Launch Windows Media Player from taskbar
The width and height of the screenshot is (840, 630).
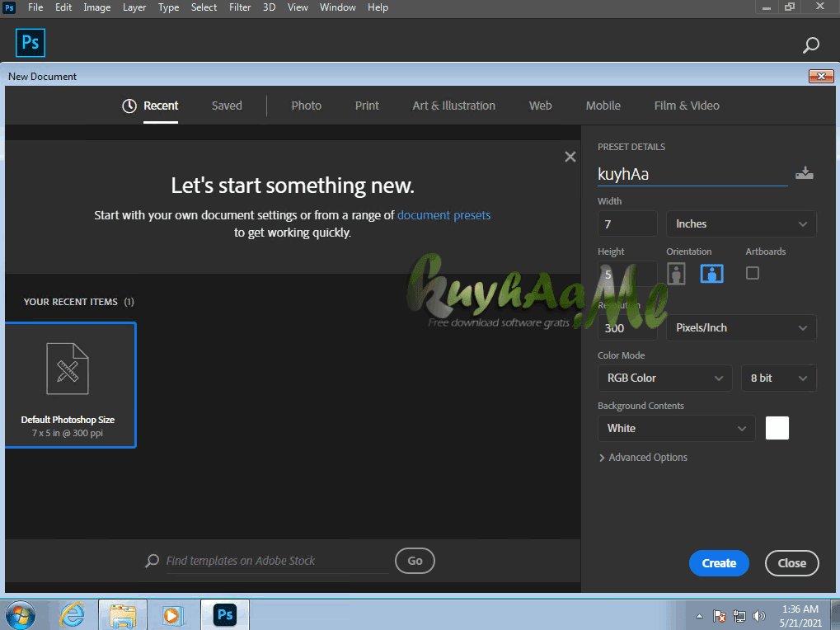click(x=172, y=614)
